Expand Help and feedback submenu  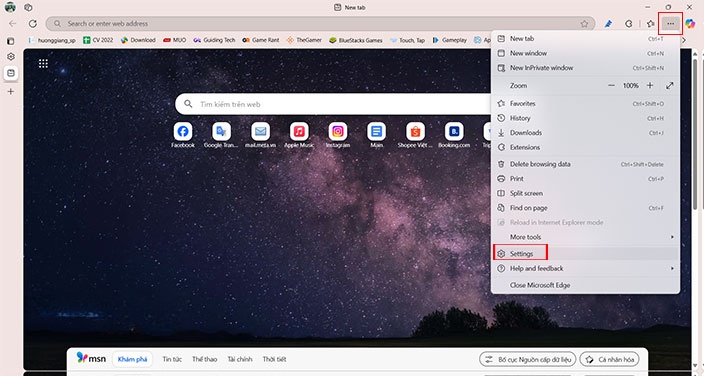coord(585,268)
